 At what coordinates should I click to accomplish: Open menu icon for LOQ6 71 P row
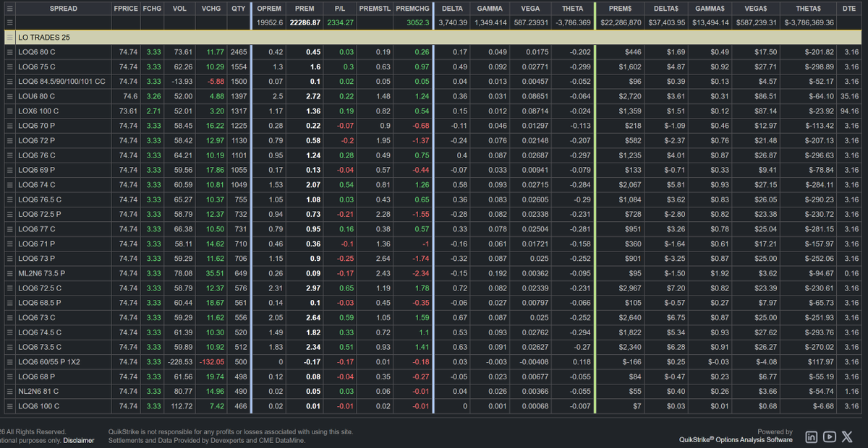9,244
